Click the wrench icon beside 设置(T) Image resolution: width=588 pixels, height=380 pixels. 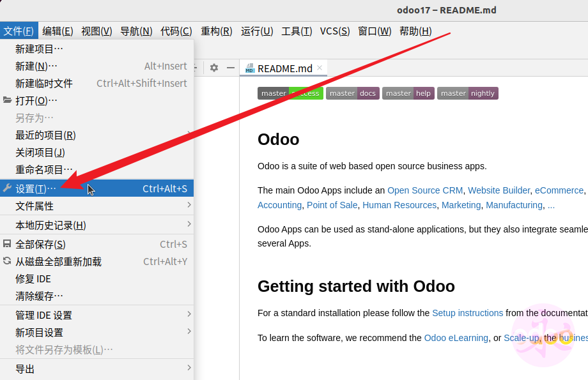coord(7,188)
